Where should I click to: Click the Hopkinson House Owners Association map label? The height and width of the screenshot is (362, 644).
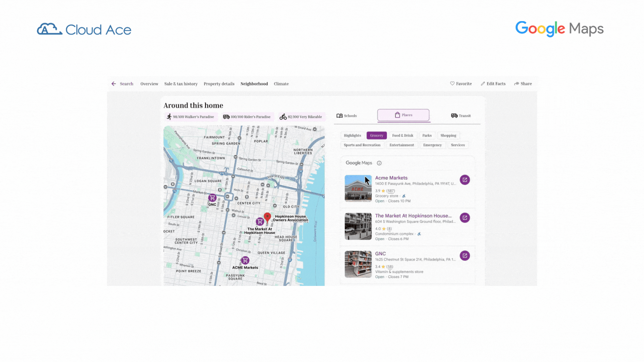pos(290,218)
